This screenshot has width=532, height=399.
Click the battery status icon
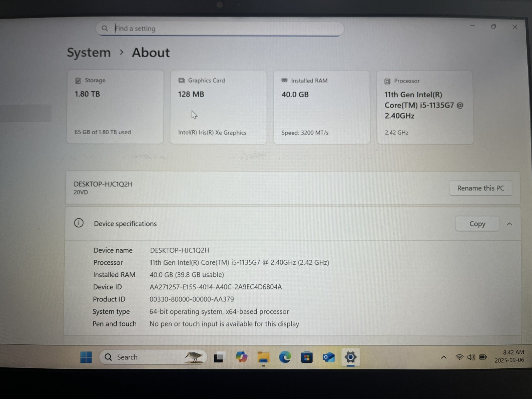(483, 357)
